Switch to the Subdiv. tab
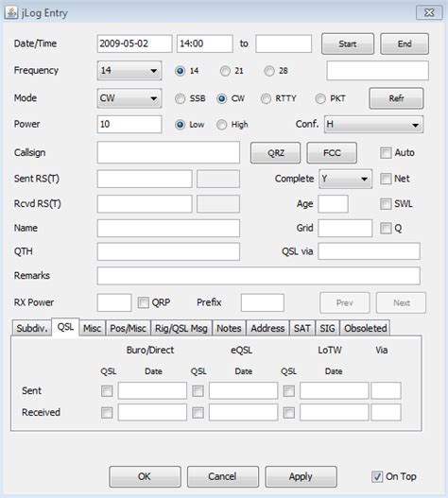The image size is (448, 498). 32,328
